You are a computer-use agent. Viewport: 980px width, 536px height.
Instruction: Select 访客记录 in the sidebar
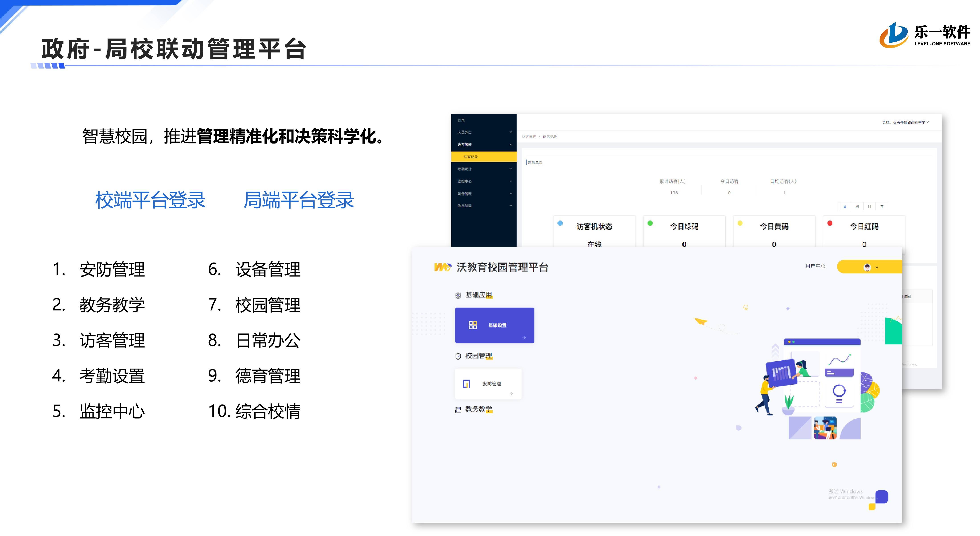(484, 157)
